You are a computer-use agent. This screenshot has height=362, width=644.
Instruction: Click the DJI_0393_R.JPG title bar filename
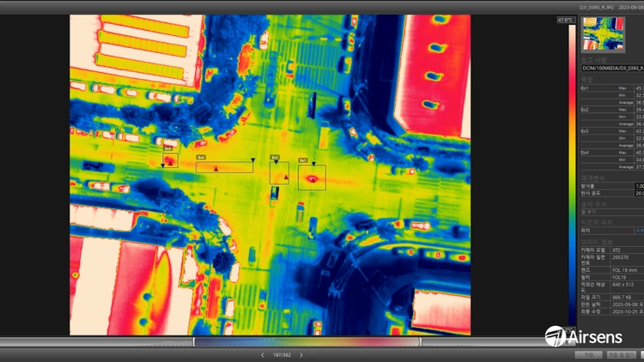click(597, 8)
